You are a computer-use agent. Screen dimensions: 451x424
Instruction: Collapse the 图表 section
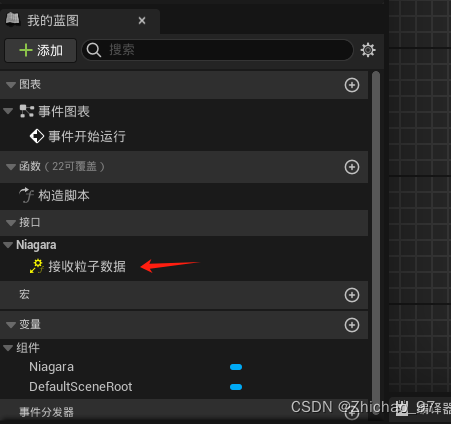11,85
